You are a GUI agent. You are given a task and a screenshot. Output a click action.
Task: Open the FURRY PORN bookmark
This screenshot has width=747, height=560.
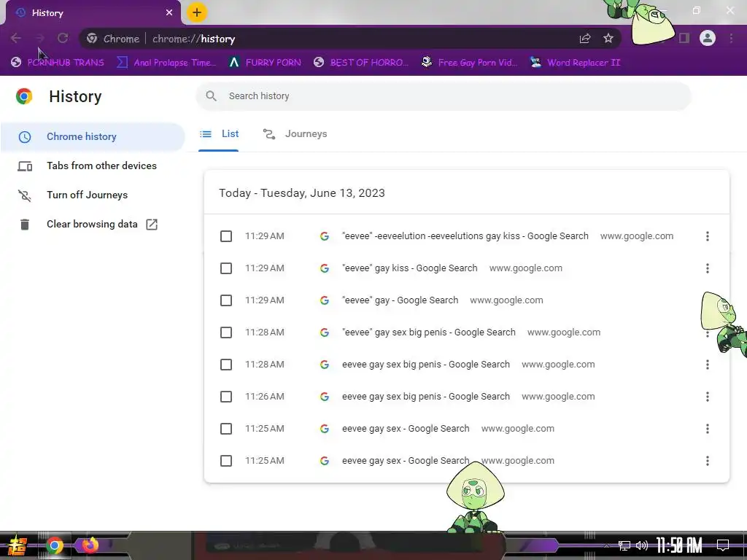click(x=265, y=63)
